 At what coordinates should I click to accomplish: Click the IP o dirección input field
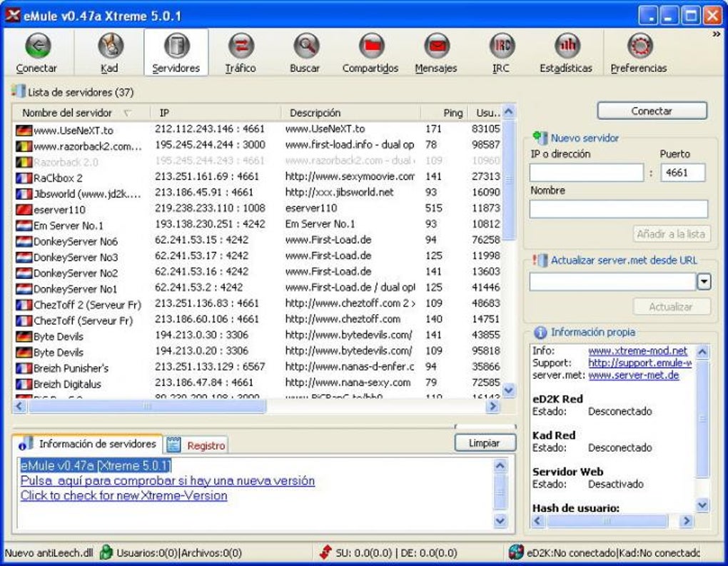pyautogui.click(x=586, y=173)
